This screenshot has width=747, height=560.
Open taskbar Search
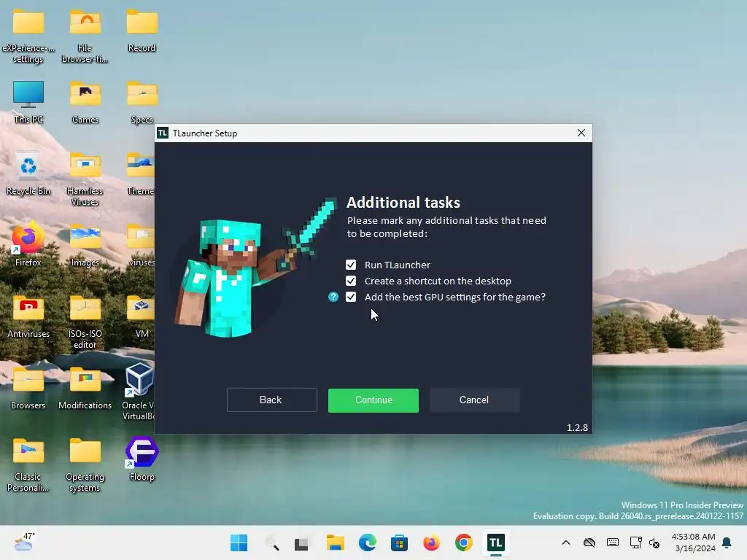click(271, 542)
